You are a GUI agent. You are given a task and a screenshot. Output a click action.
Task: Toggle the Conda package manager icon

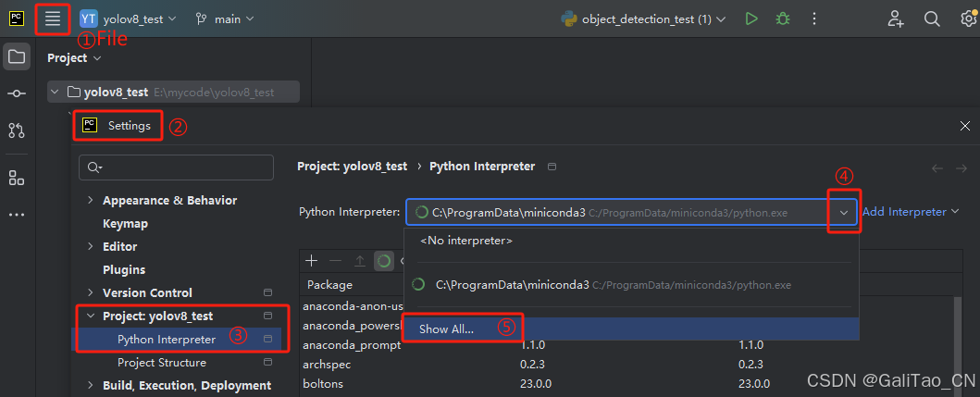(384, 261)
